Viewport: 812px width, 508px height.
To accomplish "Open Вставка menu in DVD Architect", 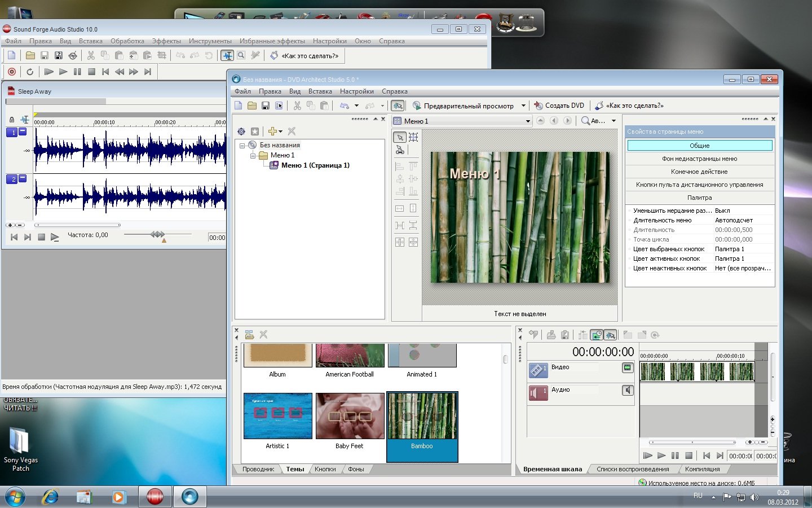I will tap(320, 91).
